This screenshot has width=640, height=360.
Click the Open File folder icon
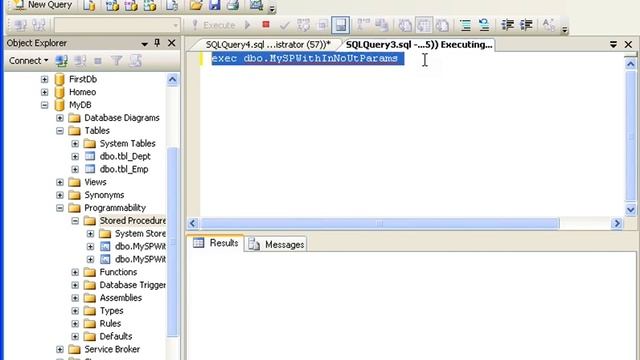[196, 5]
